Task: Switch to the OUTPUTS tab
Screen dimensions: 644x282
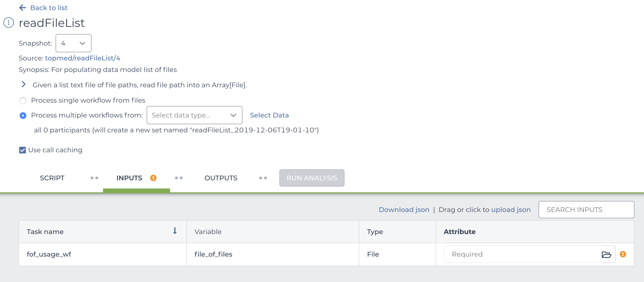Action: click(x=221, y=178)
